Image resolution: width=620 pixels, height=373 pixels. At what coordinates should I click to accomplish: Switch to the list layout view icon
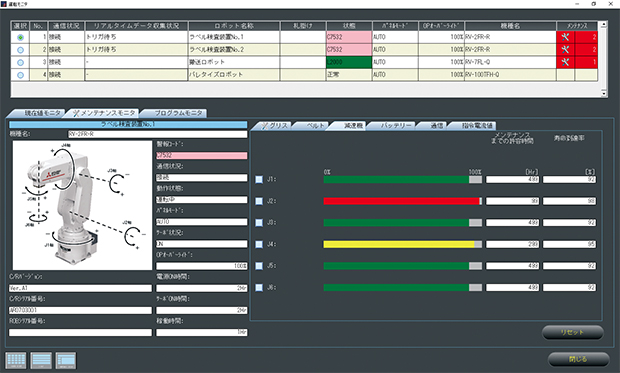point(41,360)
